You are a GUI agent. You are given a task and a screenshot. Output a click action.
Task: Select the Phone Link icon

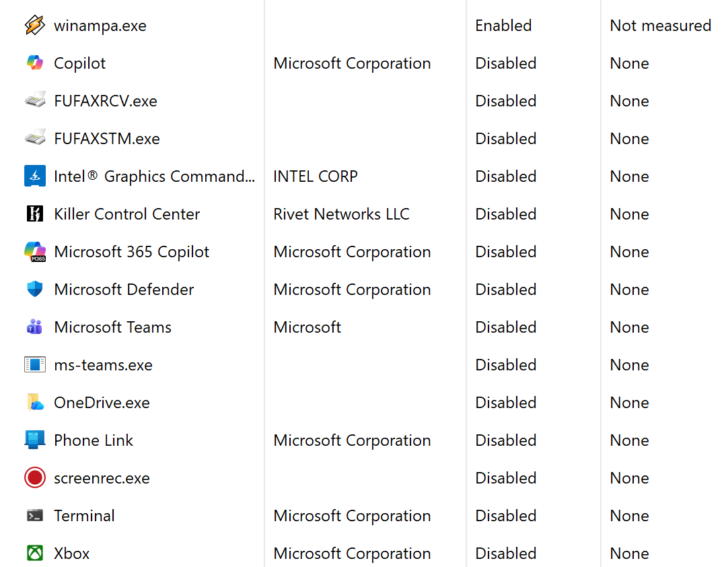pos(34,440)
